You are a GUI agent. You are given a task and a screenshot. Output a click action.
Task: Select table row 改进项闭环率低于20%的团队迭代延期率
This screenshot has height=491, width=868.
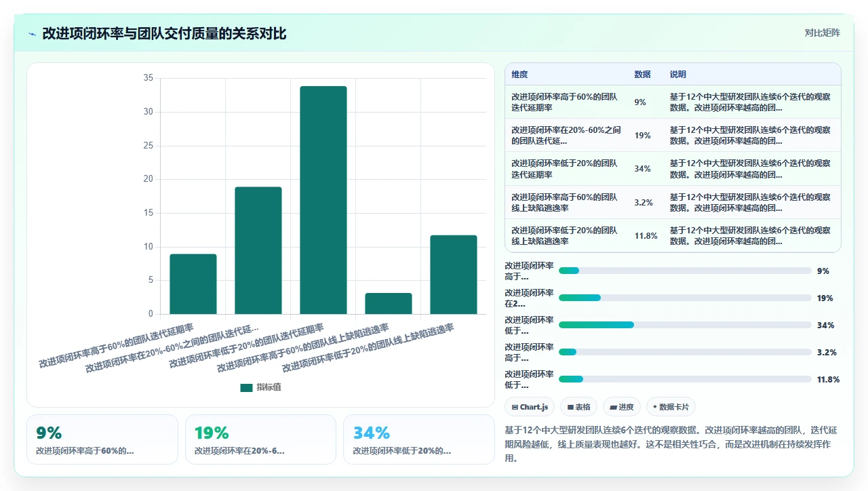point(673,169)
